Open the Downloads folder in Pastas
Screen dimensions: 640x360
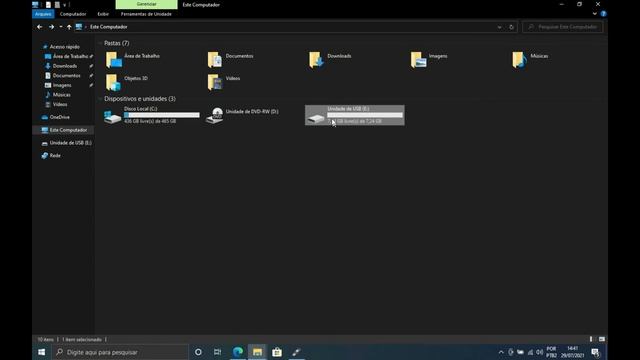pyautogui.click(x=331, y=60)
